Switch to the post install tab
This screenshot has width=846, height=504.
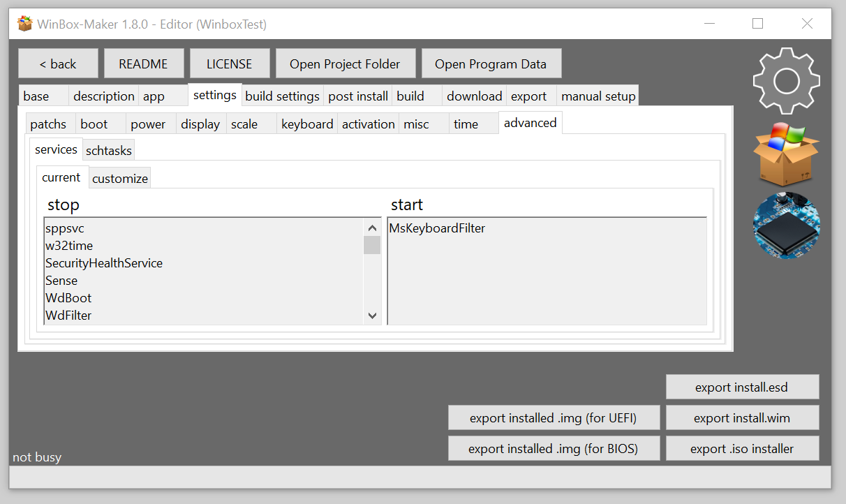[358, 96]
